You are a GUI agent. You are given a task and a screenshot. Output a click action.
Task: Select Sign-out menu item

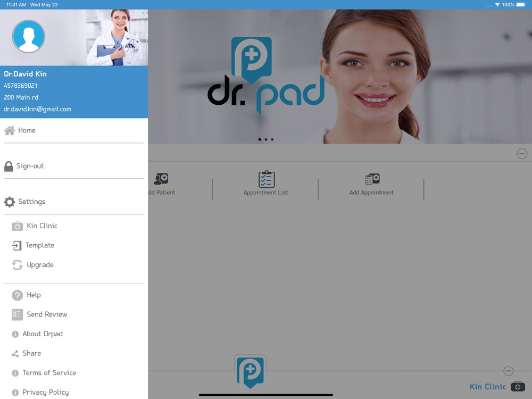tap(73, 166)
